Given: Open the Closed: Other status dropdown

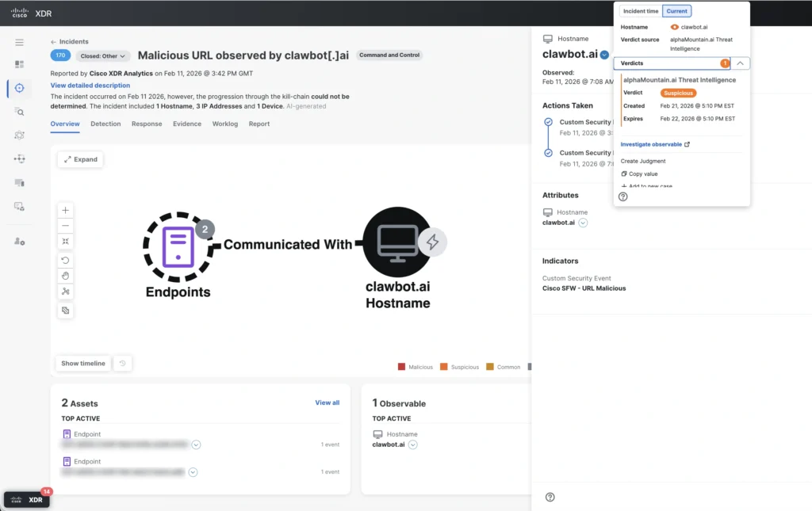Looking at the screenshot, I should (x=103, y=56).
